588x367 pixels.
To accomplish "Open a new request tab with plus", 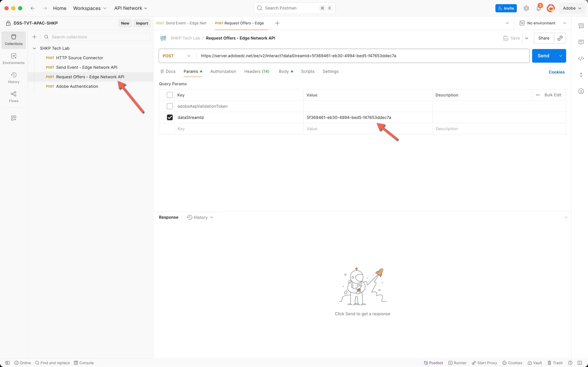I will tap(277, 23).
